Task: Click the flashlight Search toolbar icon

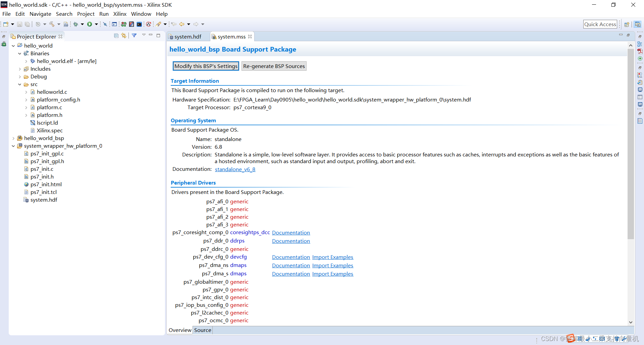Action: point(158,24)
